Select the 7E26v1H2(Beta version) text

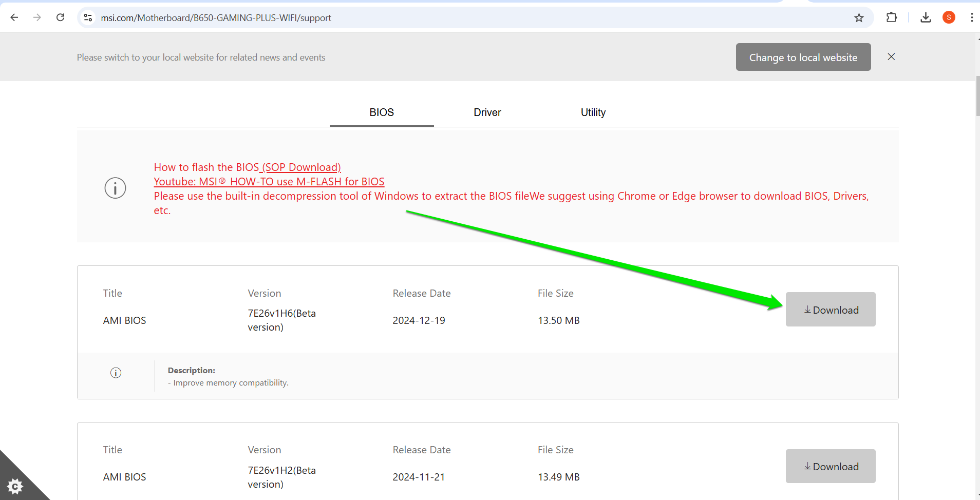click(281, 477)
